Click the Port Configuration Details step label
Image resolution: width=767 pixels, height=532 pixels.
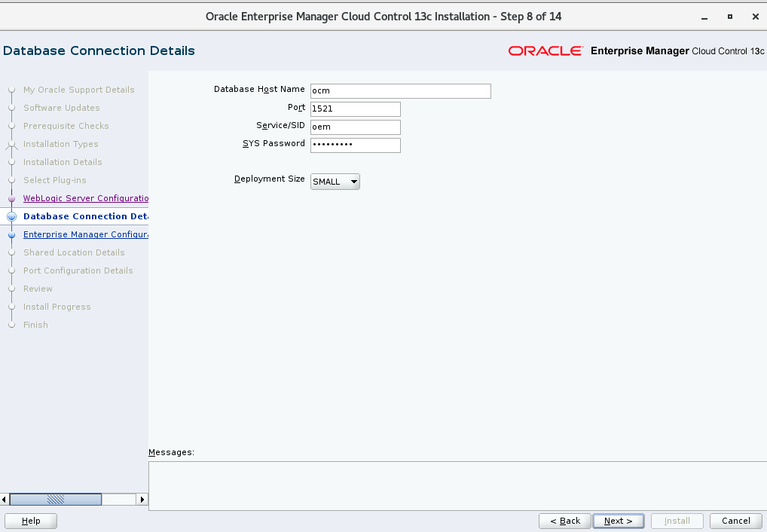(78, 271)
